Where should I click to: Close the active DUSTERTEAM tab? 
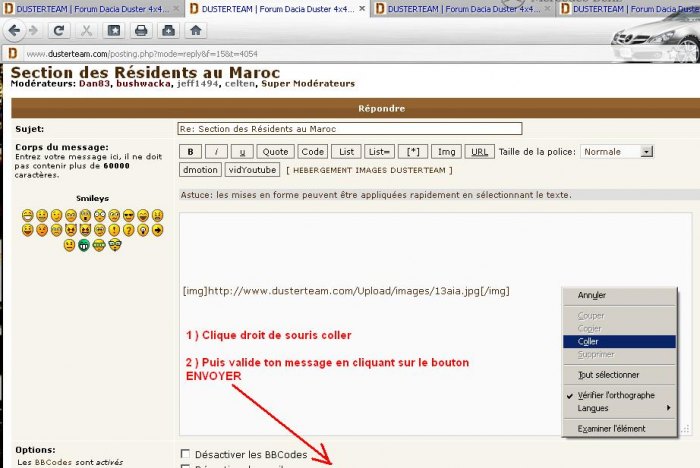[x=362, y=8]
